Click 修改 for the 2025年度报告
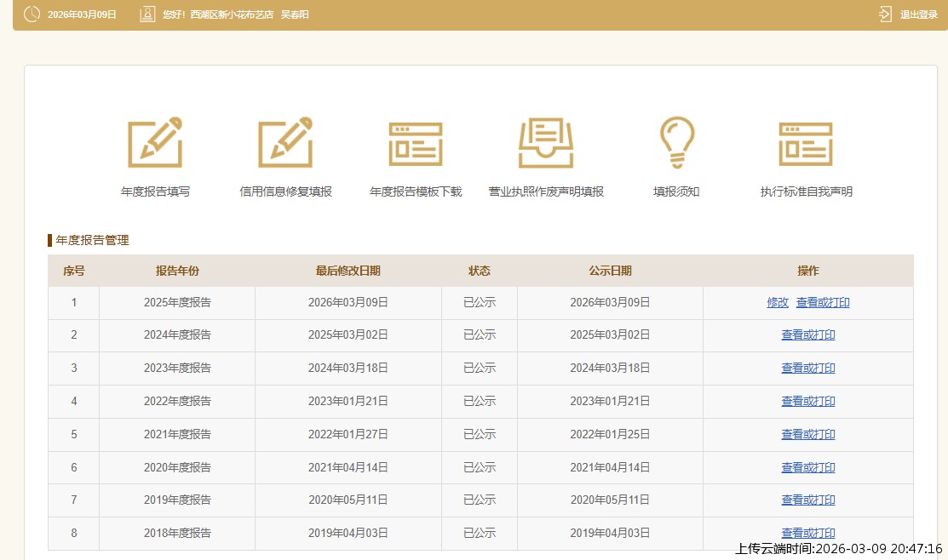948x560 pixels. pos(778,302)
